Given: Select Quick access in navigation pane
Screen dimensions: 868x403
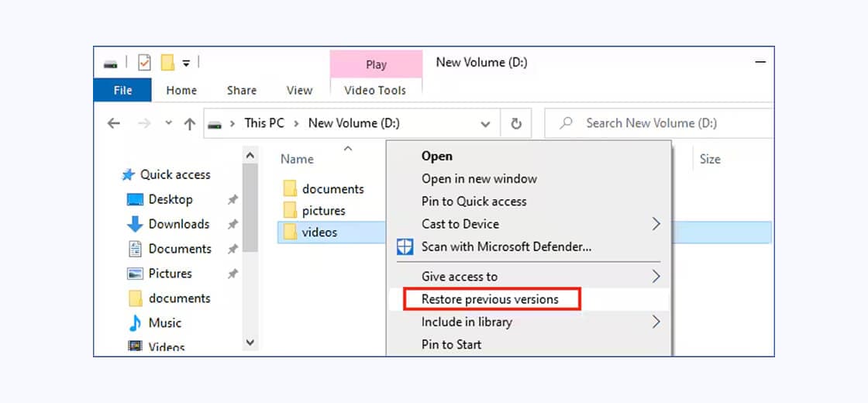Looking at the screenshot, I should [175, 174].
